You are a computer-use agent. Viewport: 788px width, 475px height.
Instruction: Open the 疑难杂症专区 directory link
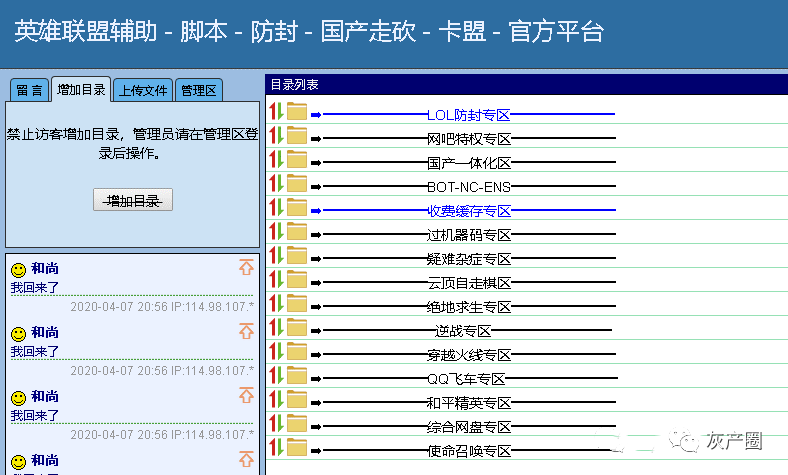468,259
